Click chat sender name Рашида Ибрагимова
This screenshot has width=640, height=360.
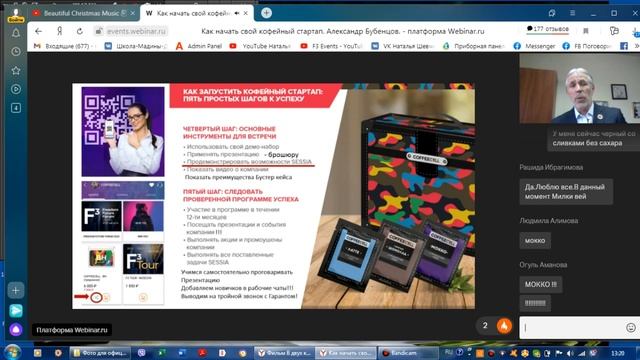point(551,167)
